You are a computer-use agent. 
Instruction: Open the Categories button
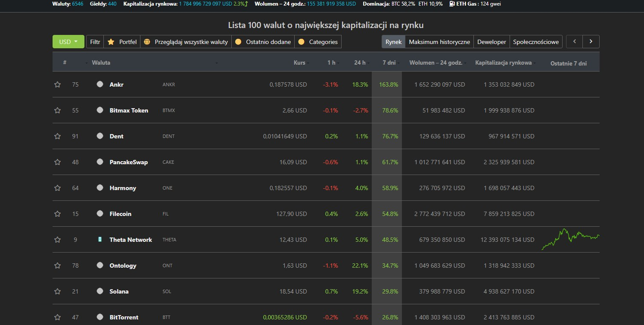[x=318, y=42]
